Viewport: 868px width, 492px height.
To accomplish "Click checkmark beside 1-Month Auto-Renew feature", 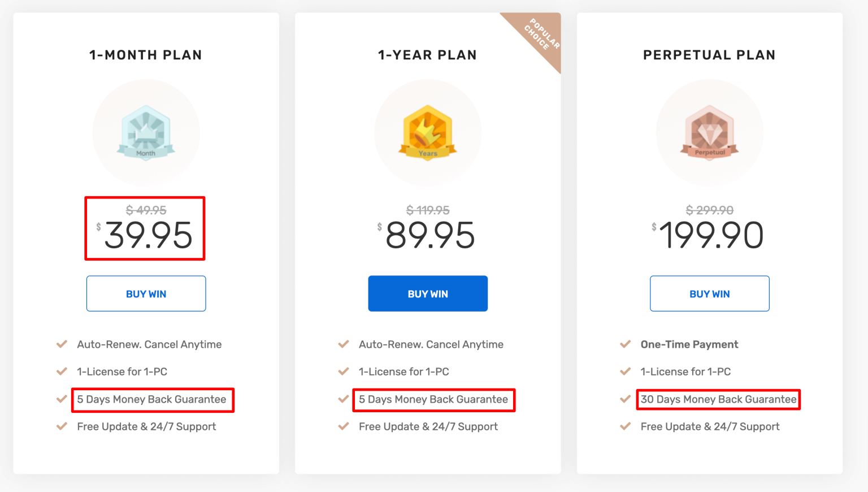I will [x=62, y=344].
